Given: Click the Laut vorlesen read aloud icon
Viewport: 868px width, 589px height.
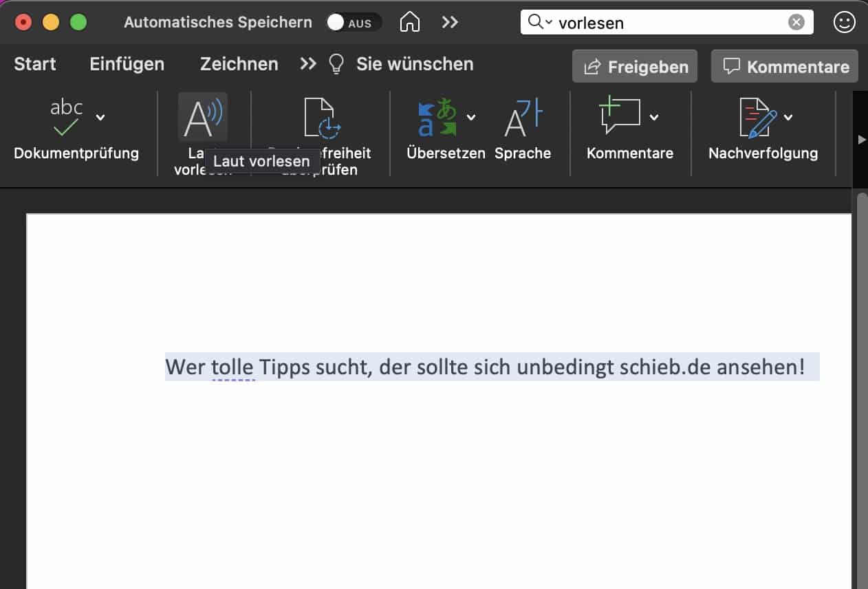Looking at the screenshot, I should click(203, 117).
